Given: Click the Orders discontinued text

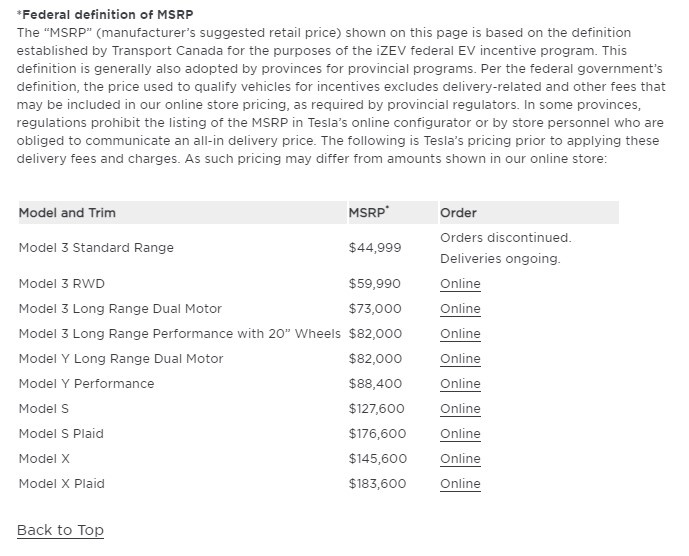Looking at the screenshot, I should click(x=505, y=238).
